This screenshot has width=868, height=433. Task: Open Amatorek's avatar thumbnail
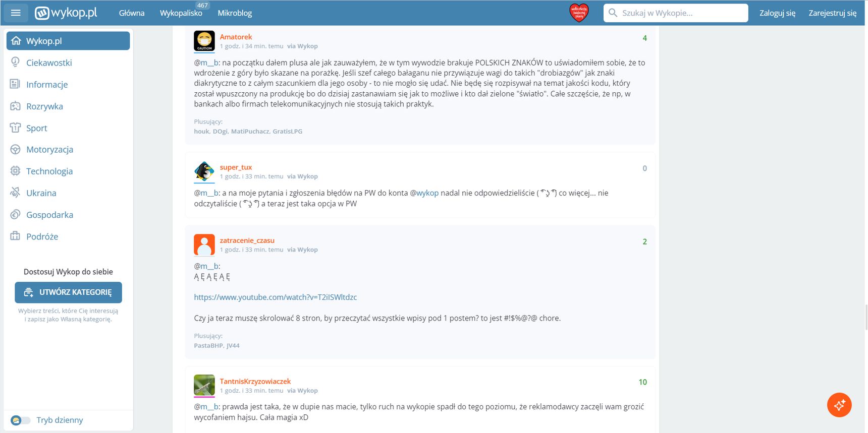click(204, 41)
